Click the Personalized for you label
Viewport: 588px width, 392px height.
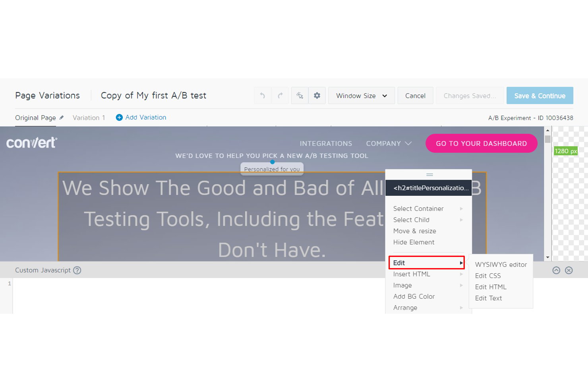click(272, 169)
